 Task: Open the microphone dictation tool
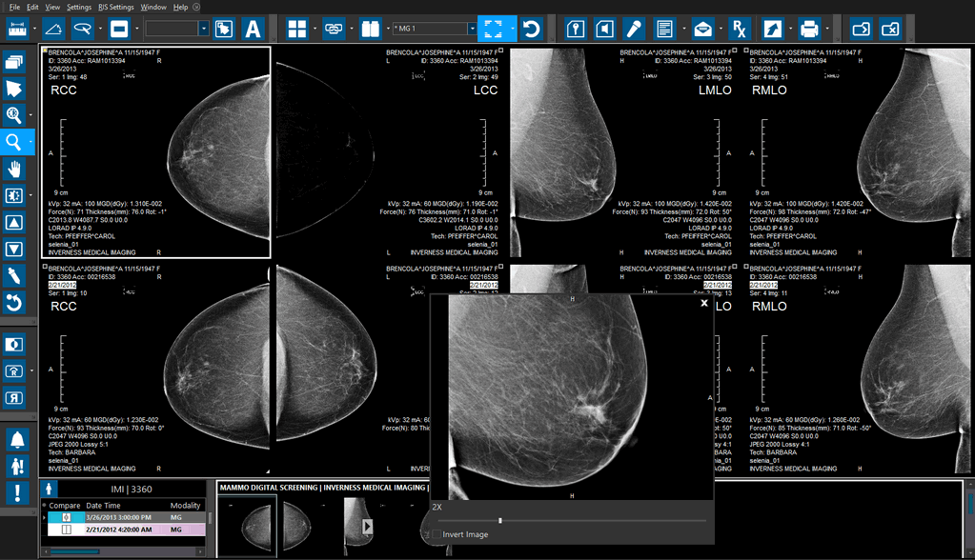(635, 29)
